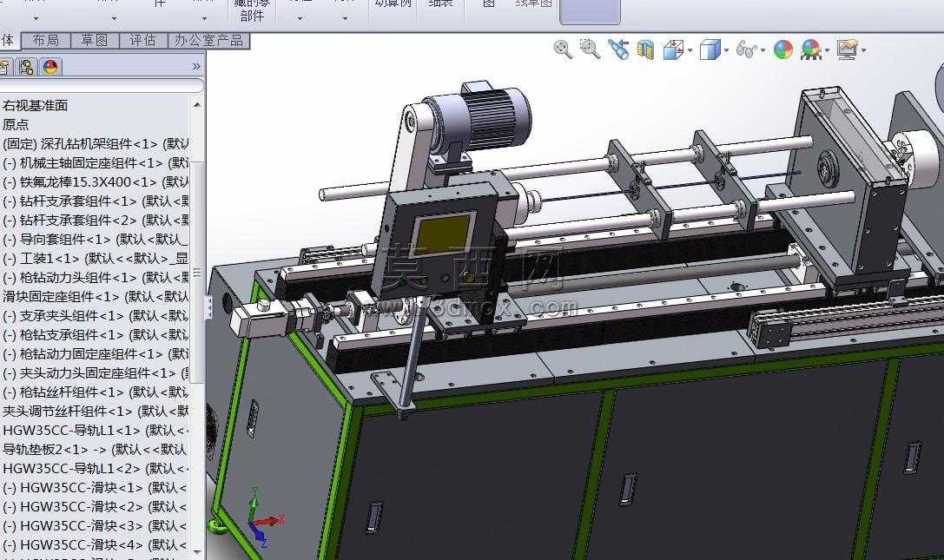Select (固定) 深孔钻机架组件<1> tree item
Image resolution: width=944 pixels, height=560 pixels.
pos(96,144)
